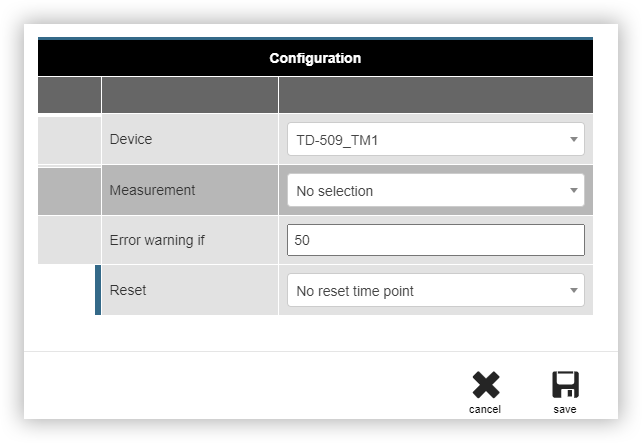Screen dimensions: 642x443
Task: Click the Error warning if label
Action: pyautogui.click(x=157, y=240)
